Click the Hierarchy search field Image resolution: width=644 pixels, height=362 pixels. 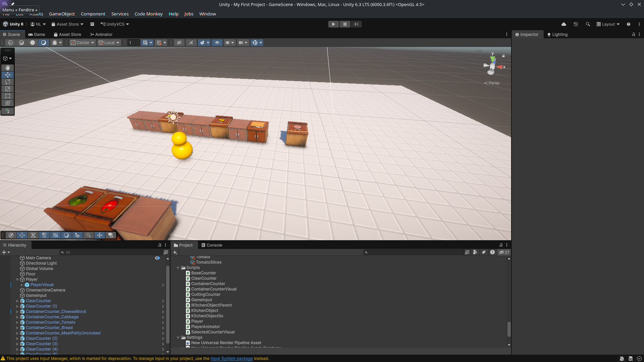(111, 252)
